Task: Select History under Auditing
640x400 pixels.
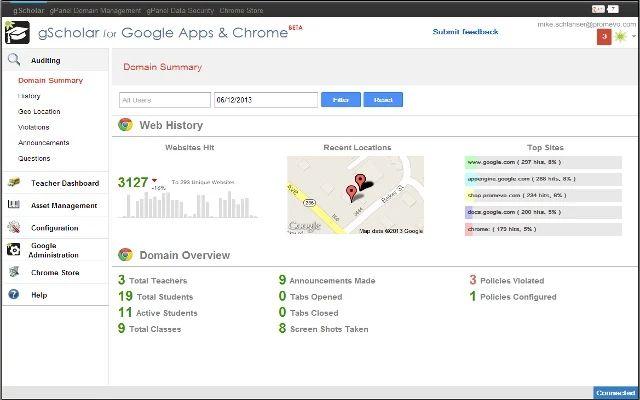Action: pos(29,96)
